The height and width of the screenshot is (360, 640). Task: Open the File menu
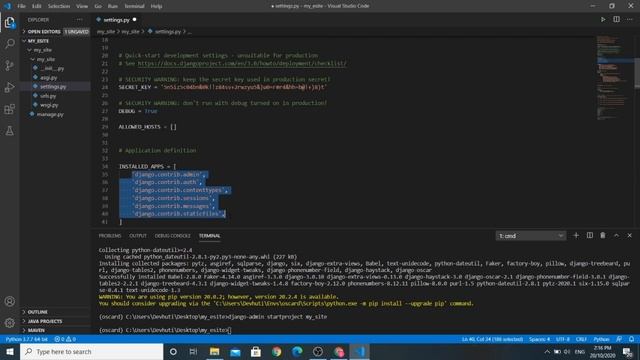coord(21,6)
